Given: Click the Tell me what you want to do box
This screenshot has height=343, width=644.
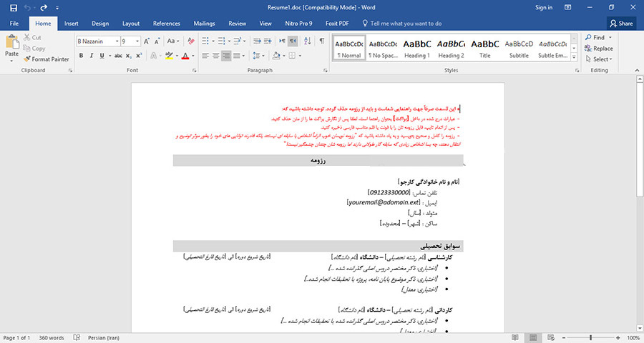Looking at the screenshot, I should 401,24.
